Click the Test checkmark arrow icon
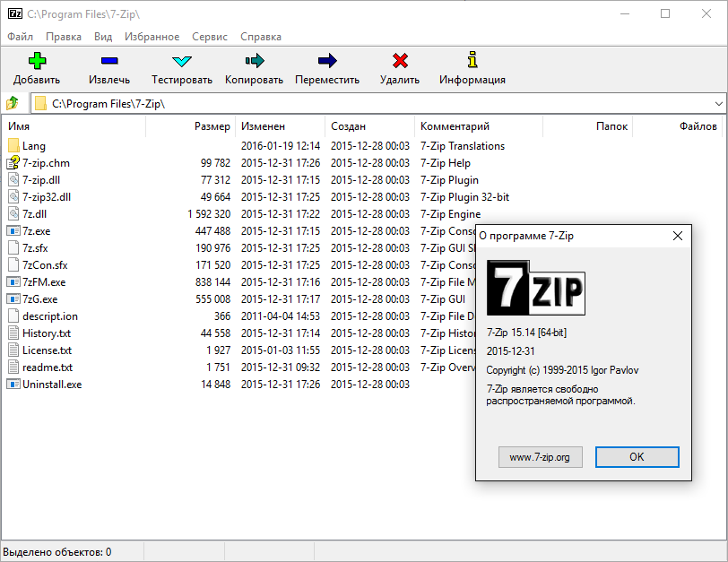This screenshot has height=562, width=728. click(181, 61)
